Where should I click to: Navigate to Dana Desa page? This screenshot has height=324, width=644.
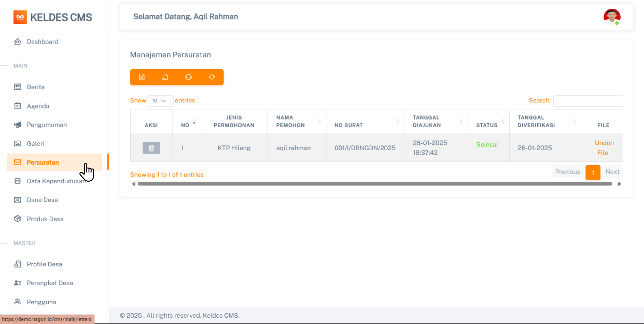pyautogui.click(x=42, y=200)
